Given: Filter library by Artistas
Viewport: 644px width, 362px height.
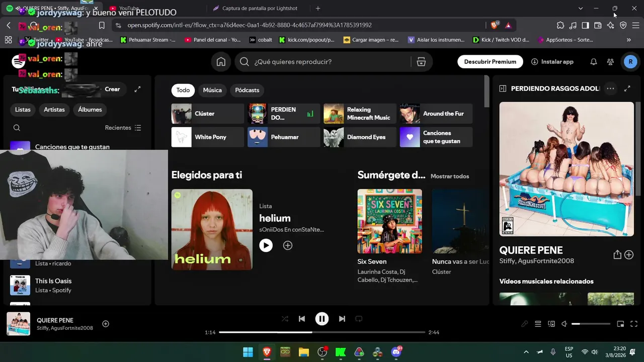Looking at the screenshot, I should 54,110.
